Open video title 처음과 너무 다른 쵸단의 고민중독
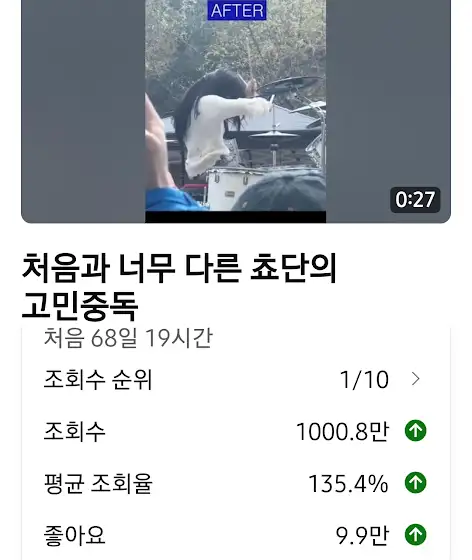This screenshot has height=560, width=472. coord(179,287)
